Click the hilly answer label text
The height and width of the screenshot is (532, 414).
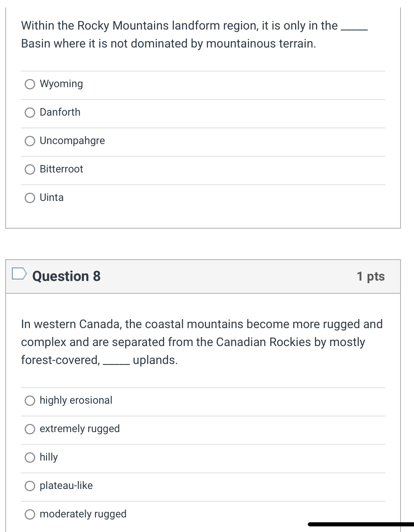[x=49, y=457]
